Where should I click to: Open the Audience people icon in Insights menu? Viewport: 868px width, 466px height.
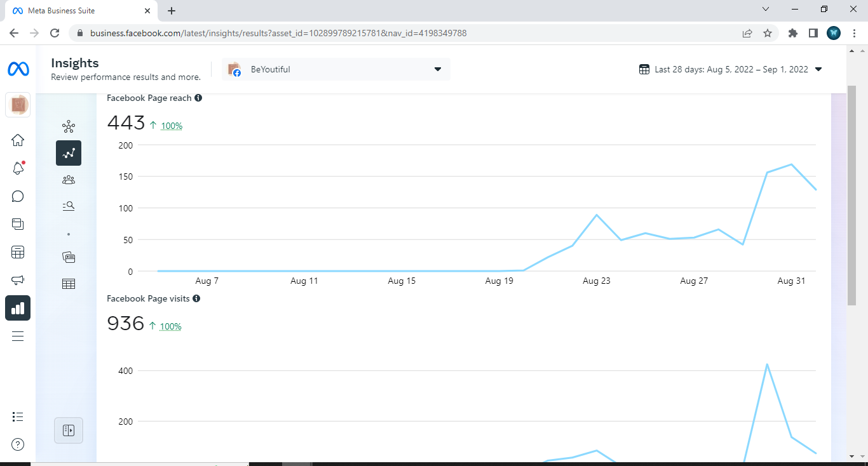69,180
